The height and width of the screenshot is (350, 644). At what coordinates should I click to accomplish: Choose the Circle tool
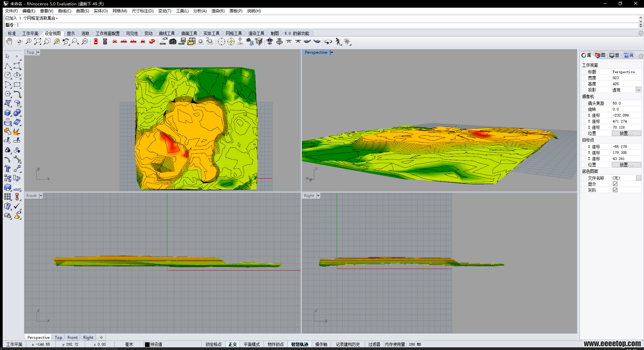click(8, 75)
